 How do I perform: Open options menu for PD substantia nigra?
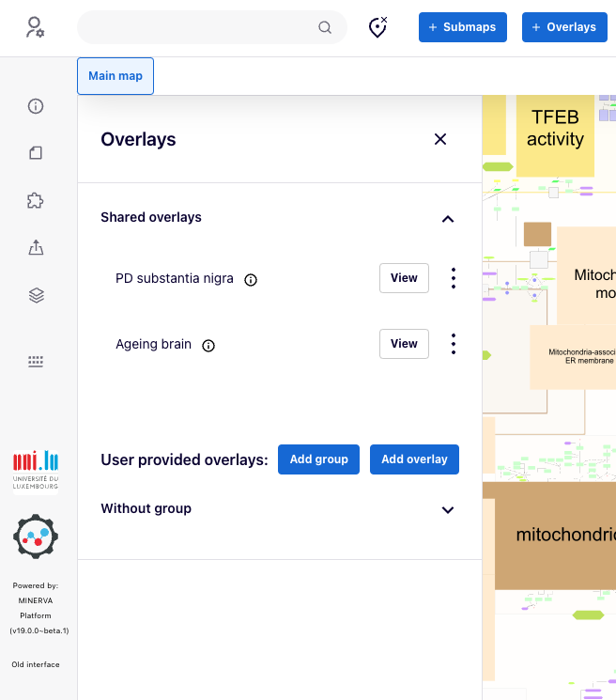[454, 278]
